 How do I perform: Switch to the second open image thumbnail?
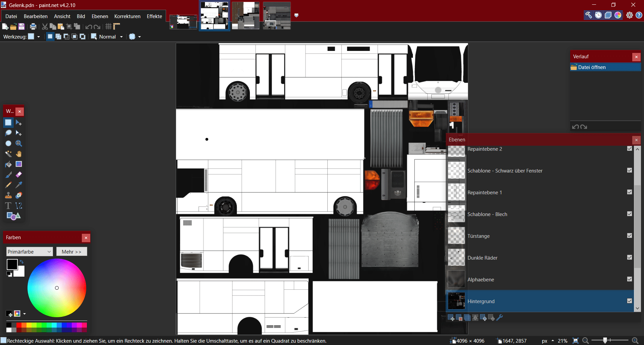click(215, 16)
